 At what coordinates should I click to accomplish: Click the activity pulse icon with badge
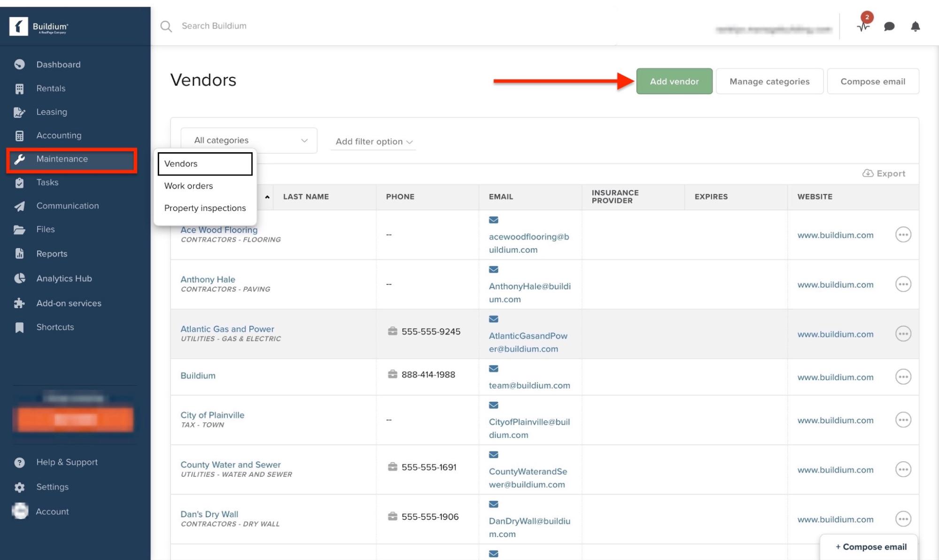[x=863, y=26]
